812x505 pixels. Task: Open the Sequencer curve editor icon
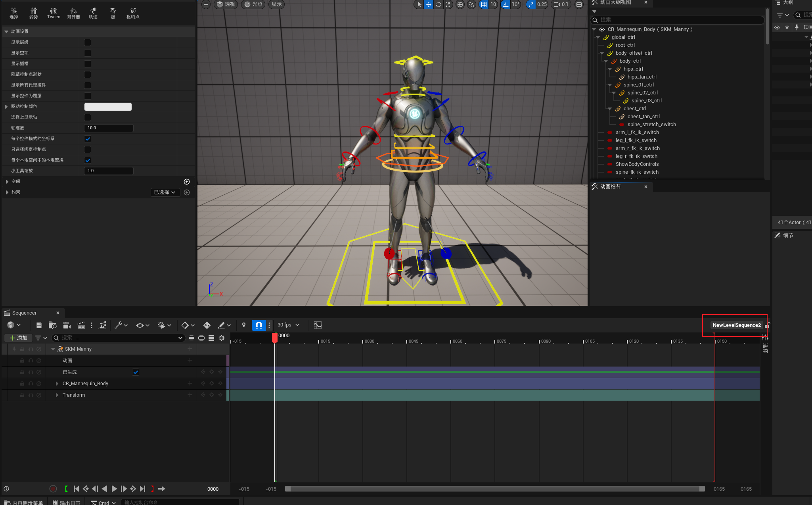(x=318, y=325)
